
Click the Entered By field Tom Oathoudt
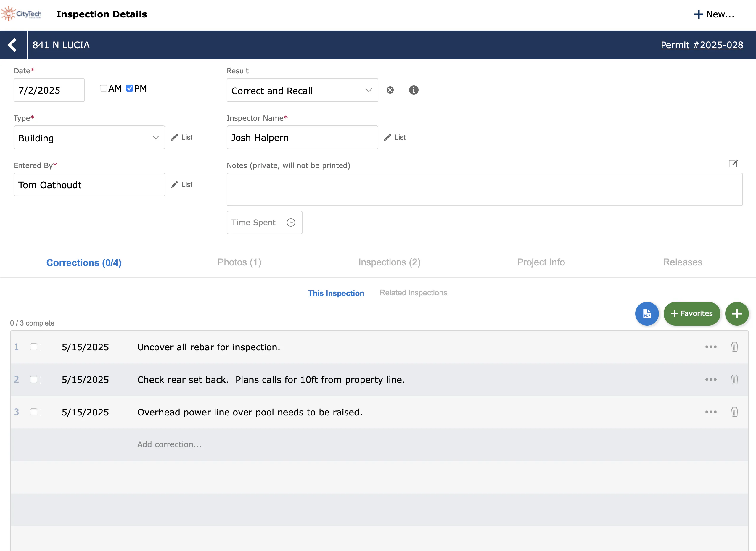pyautogui.click(x=89, y=185)
